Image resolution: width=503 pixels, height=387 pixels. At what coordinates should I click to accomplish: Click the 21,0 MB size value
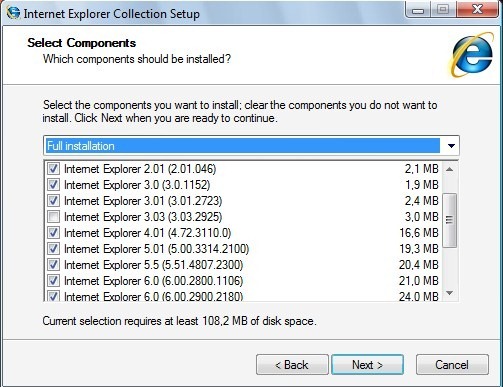419,281
